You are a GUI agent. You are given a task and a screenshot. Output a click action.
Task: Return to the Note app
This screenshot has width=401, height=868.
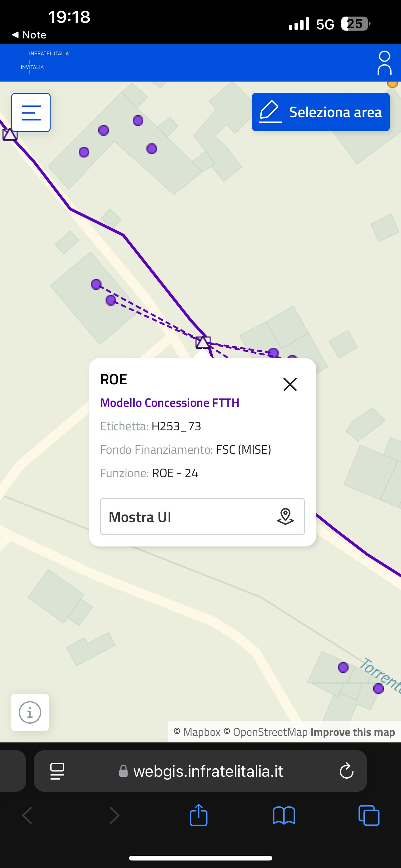tap(29, 35)
